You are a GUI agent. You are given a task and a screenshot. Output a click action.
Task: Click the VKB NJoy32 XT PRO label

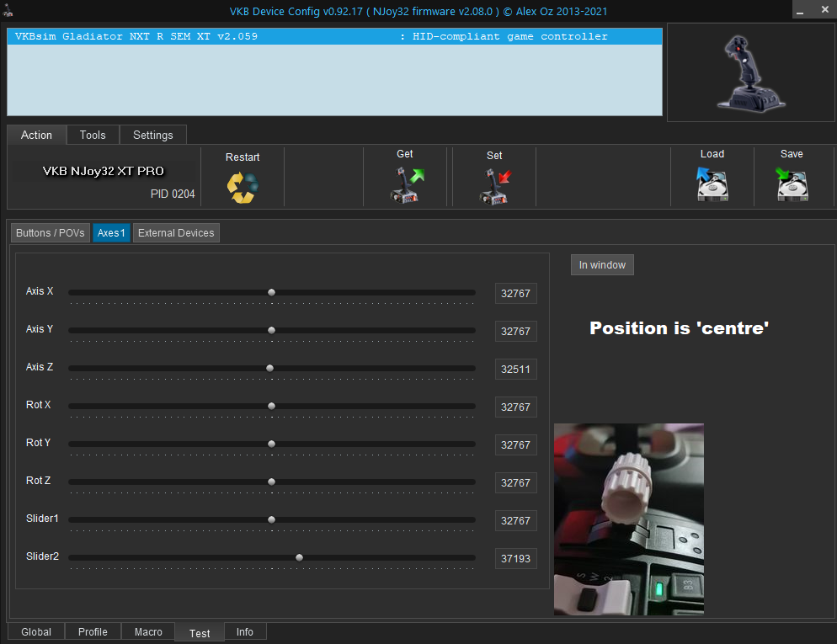(x=103, y=171)
